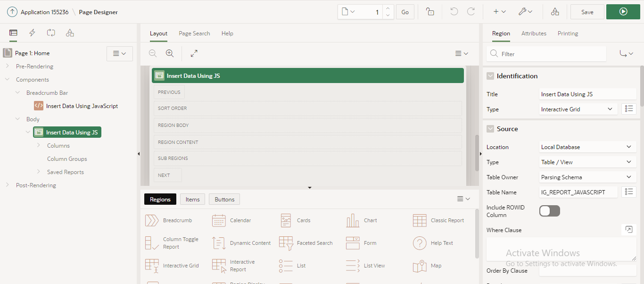Select Insert Data Using JavaScript breadcrumb node

tap(76, 106)
